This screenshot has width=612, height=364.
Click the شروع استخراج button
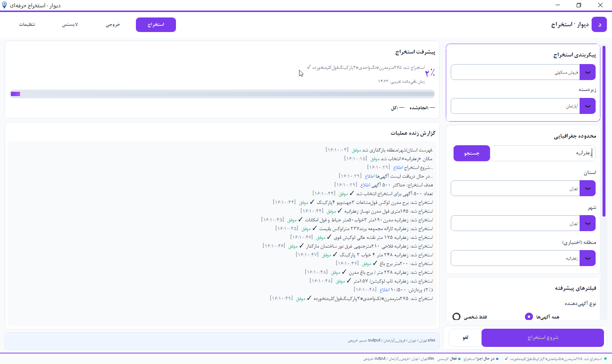pos(543,338)
